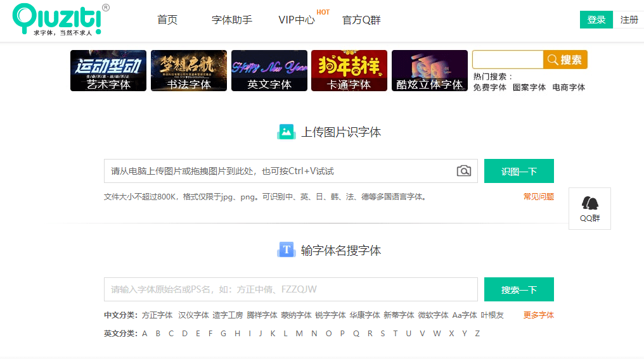Click the orange 搜索 button
The image size is (644, 359).
pyautogui.click(x=565, y=60)
